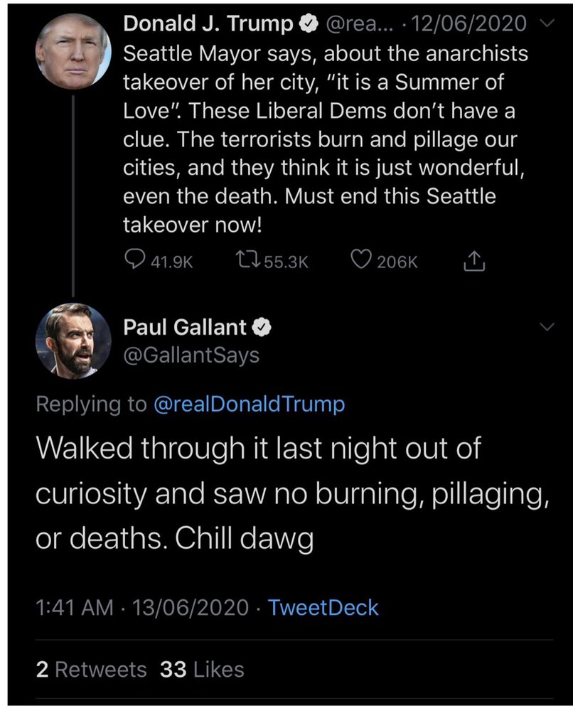View the 2 Retweets list
Image resolution: width=573 pixels, height=728 pixels.
pos(91,669)
